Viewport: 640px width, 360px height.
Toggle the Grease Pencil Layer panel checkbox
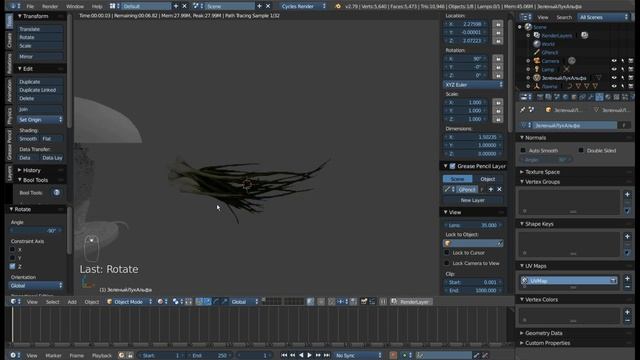pos(453,166)
